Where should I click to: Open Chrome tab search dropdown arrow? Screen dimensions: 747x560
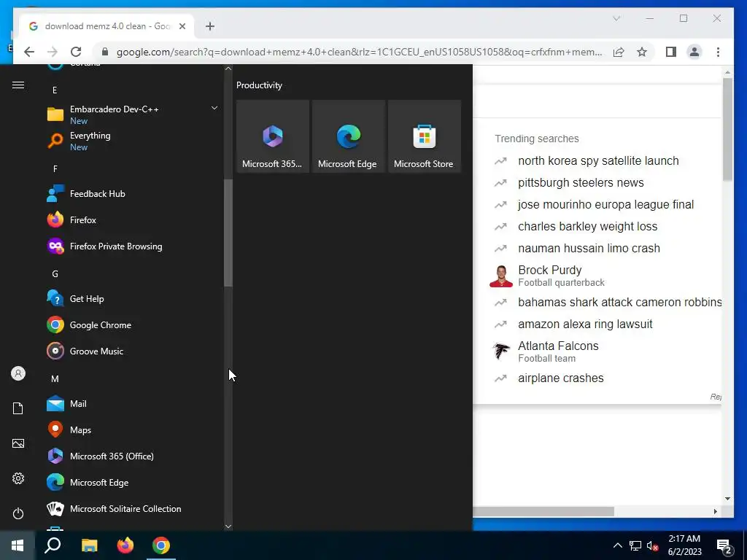tap(616, 18)
